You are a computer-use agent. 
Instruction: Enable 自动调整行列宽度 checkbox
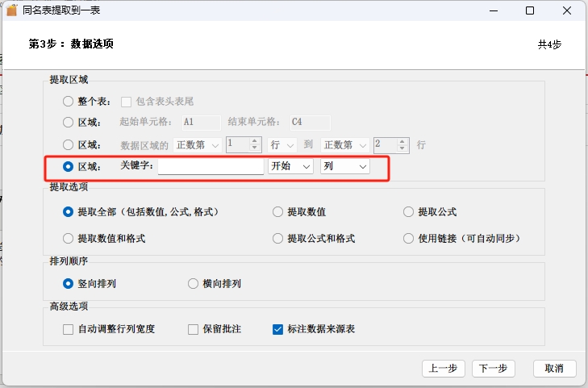[68, 330]
